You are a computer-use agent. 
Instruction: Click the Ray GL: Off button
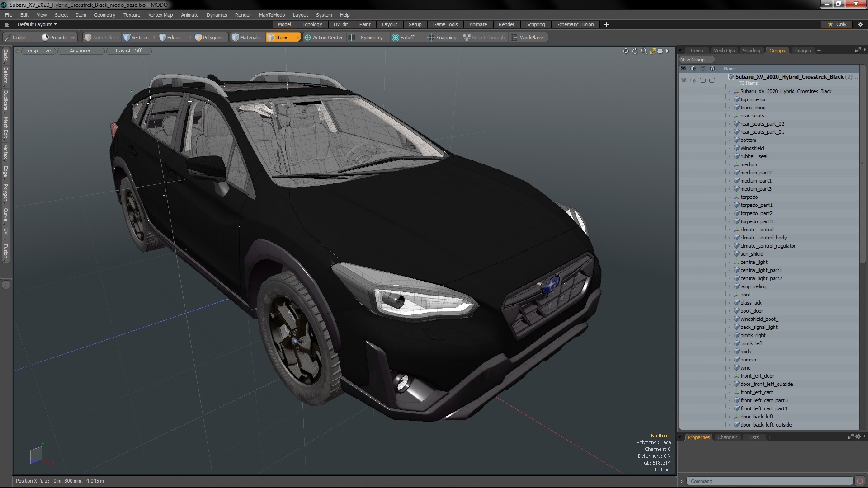point(128,51)
